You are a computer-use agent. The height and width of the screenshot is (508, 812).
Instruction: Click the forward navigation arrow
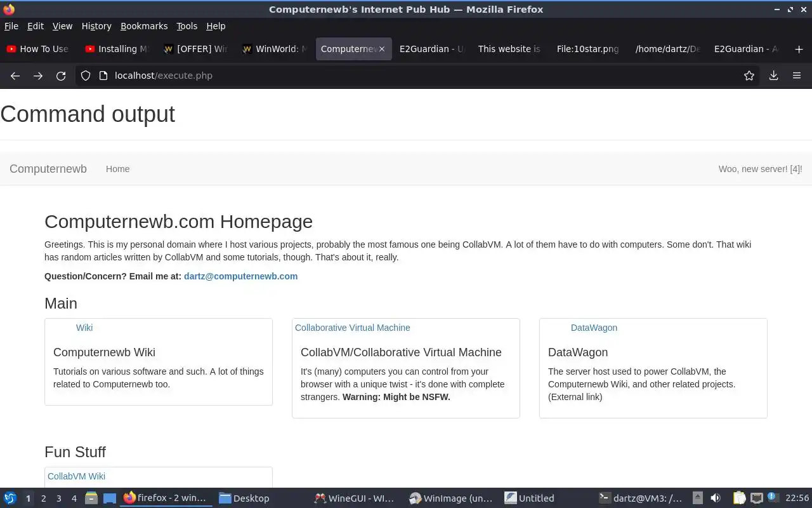(38, 76)
